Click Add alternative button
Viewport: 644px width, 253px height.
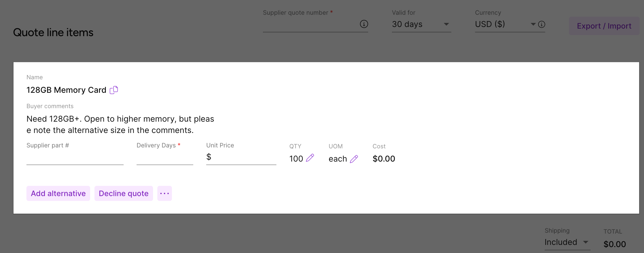(x=58, y=193)
